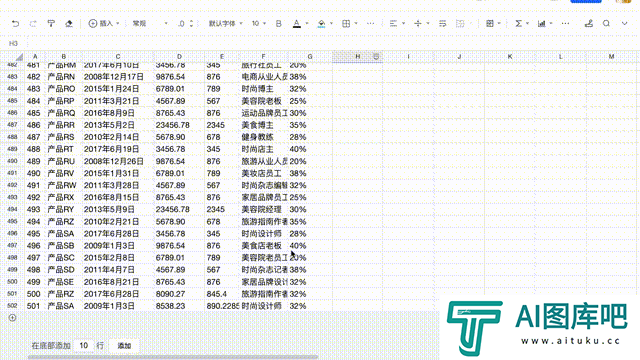
Task: Select the format painter tool
Action: [51, 24]
